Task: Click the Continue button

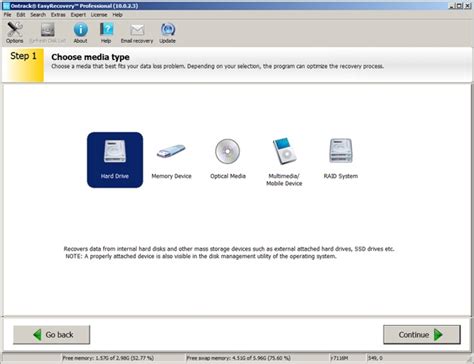Action: pyautogui.click(x=422, y=335)
